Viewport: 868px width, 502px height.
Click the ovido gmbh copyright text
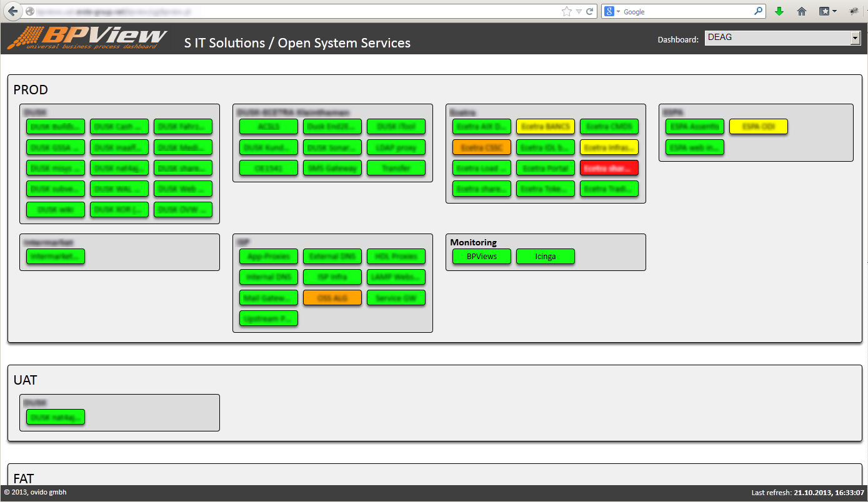(36, 493)
